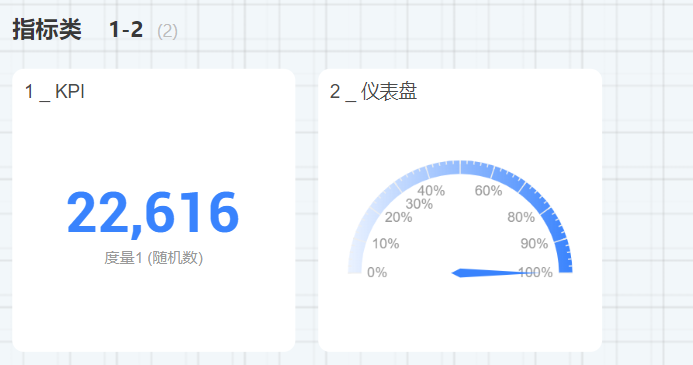The height and width of the screenshot is (365, 693).
Task: Select the 1-2 range label
Action: [x=126, y=30]
